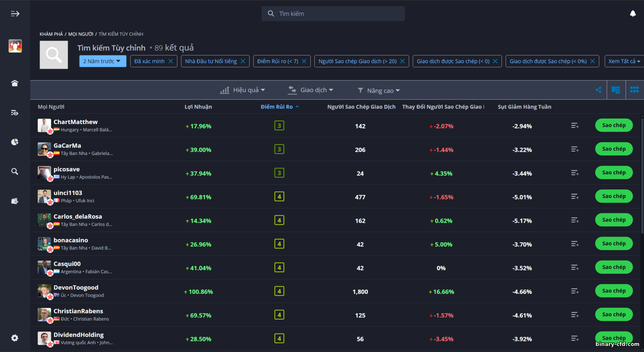Expand the sidebar with the arrow menu icon

[15, 14]
